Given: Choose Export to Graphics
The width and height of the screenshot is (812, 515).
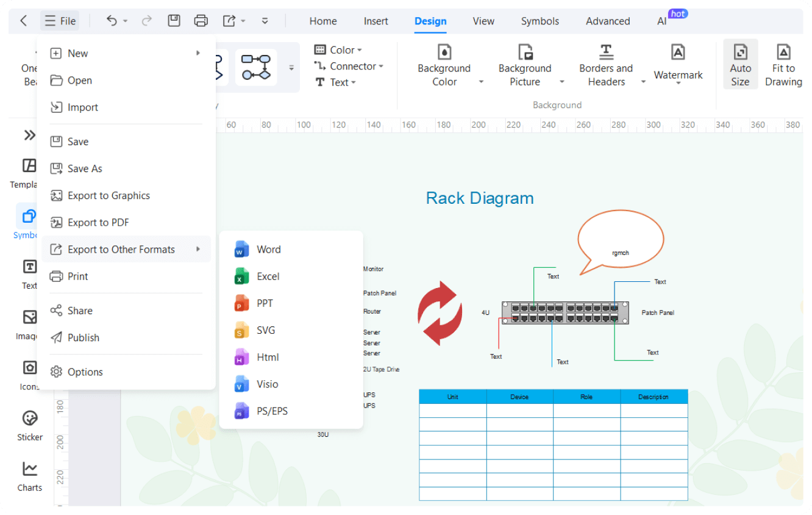Looking at the screenshot, I should 126,195.
